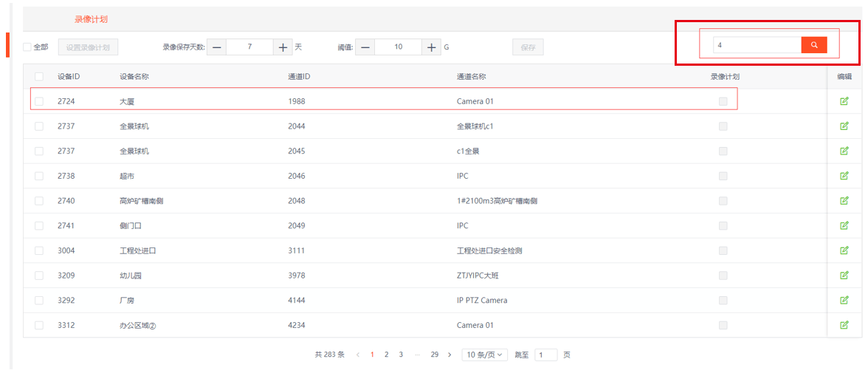Decrease the threshold value
The width and height of the screenshot is (868, 376).
tap(365, 47)
